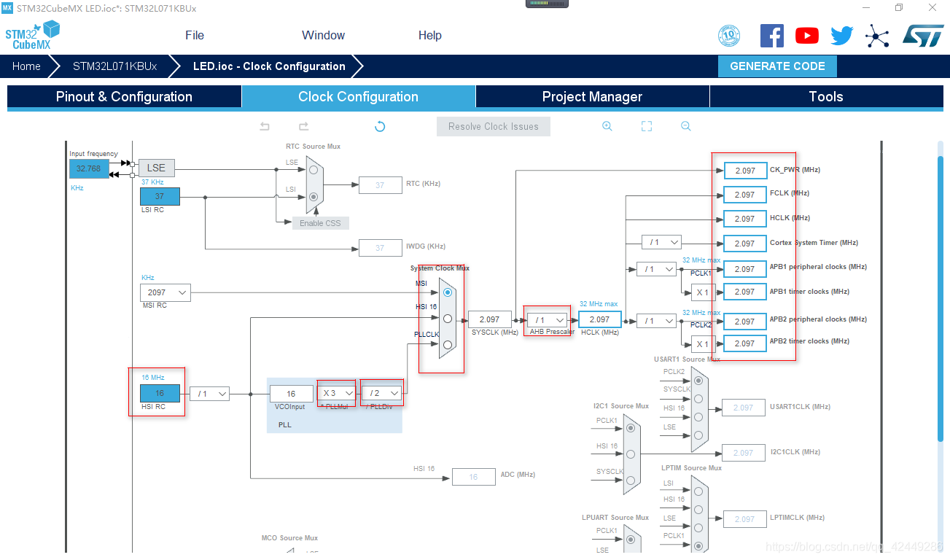Click the SYSCLK 2.097 value box

489,319
